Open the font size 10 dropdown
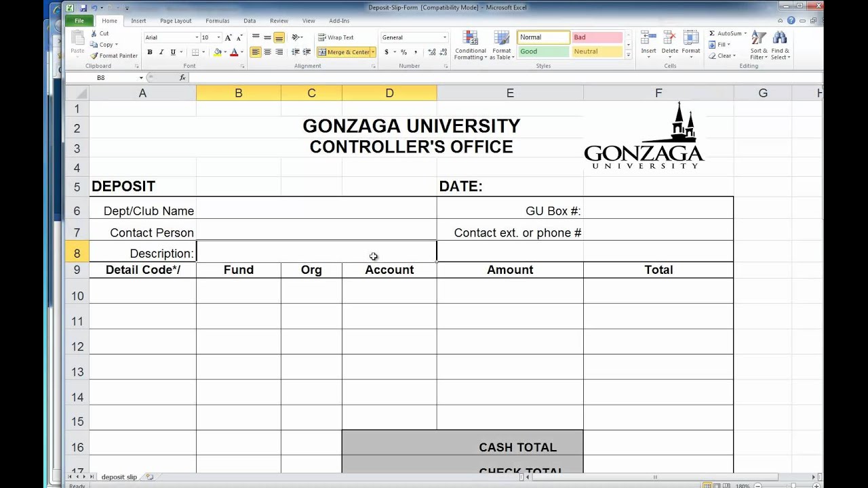This screenshot has width=868, height=488. pos(218,37)
